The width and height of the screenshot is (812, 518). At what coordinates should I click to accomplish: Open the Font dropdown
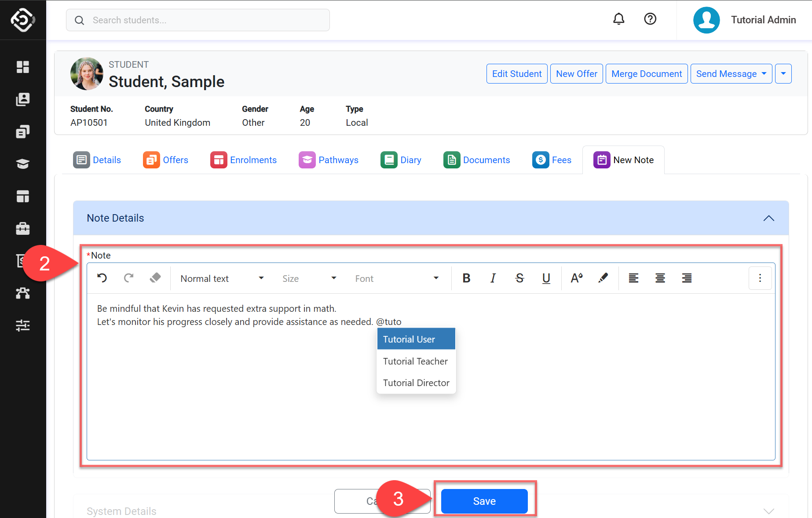point(396,278)
